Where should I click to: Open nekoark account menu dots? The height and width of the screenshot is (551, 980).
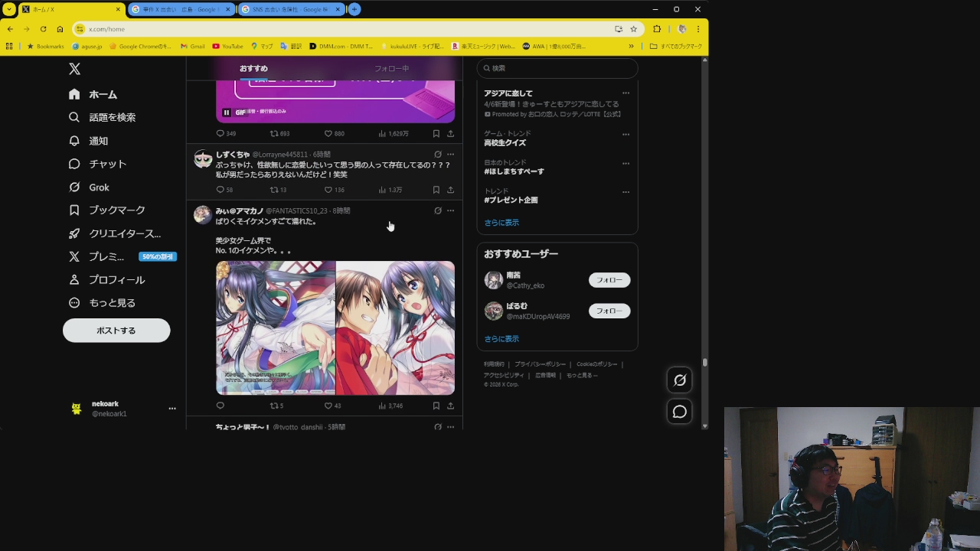point(172,409)
